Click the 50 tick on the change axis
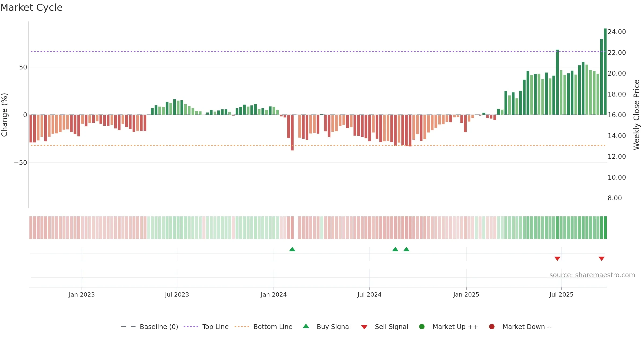This screenshot has height=362, width=644. pos(23,67)
